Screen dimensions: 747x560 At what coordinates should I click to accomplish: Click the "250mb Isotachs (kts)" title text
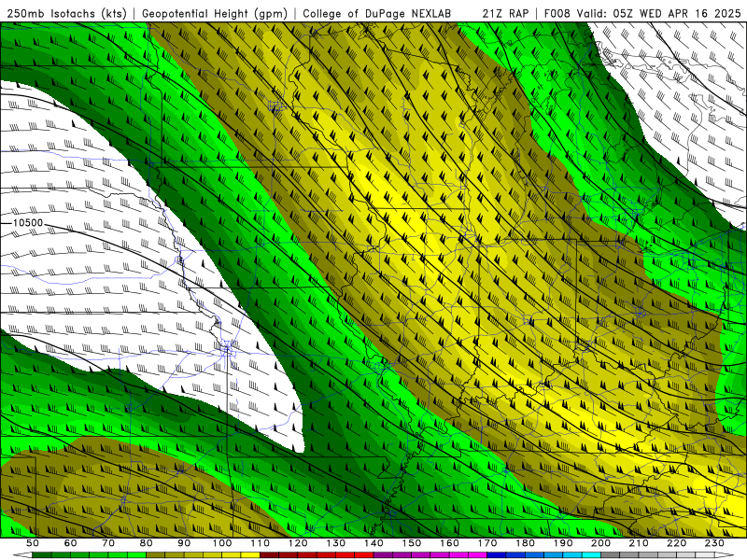tap(66, 13)
